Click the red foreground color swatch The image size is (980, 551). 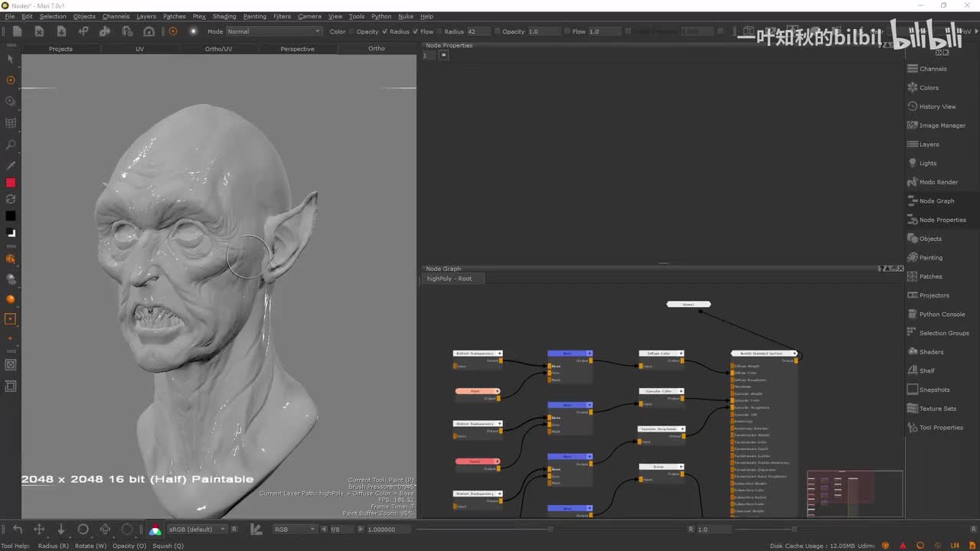(11, 182)
